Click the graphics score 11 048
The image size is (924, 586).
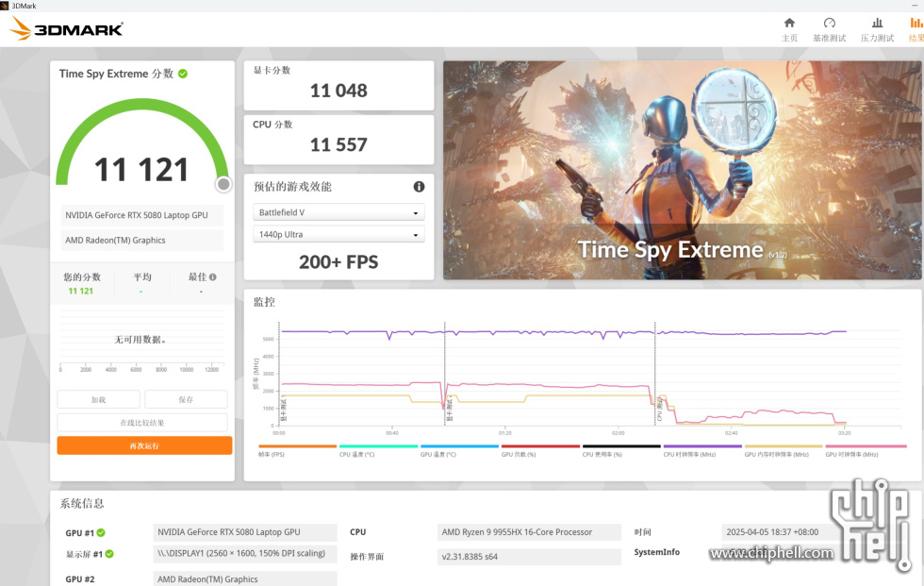click(338, 91)
